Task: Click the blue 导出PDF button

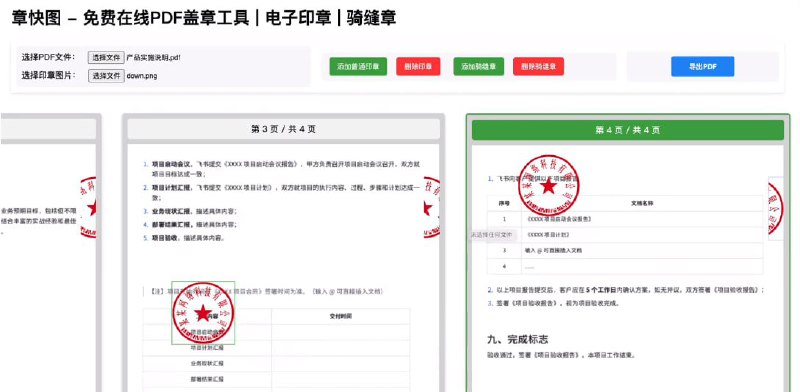Action: [x=703, y=66]
